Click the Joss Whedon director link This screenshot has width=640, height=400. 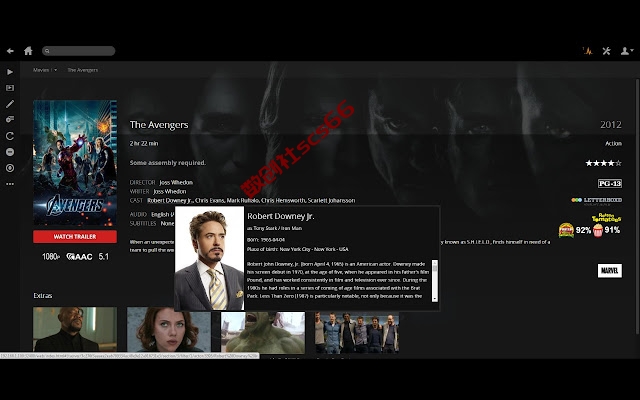pos(176,182)
